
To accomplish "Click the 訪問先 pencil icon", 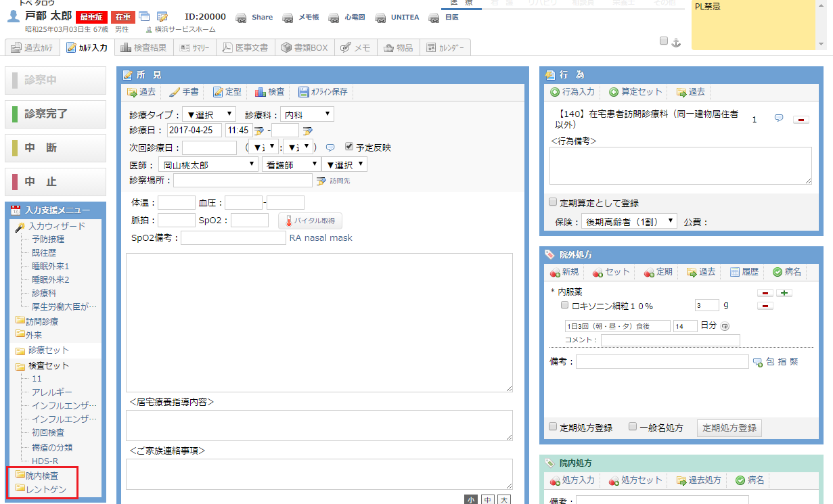I will [321, 181].
